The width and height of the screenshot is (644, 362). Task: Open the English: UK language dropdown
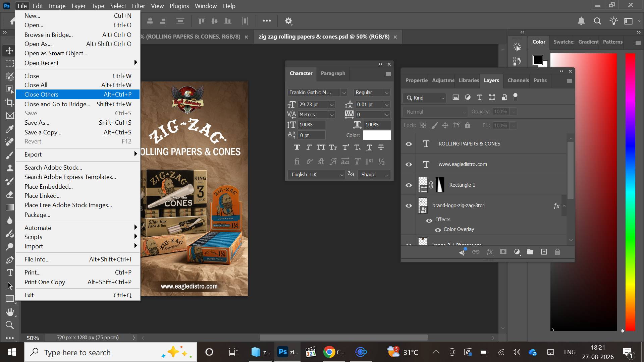[x=341, y=175]
